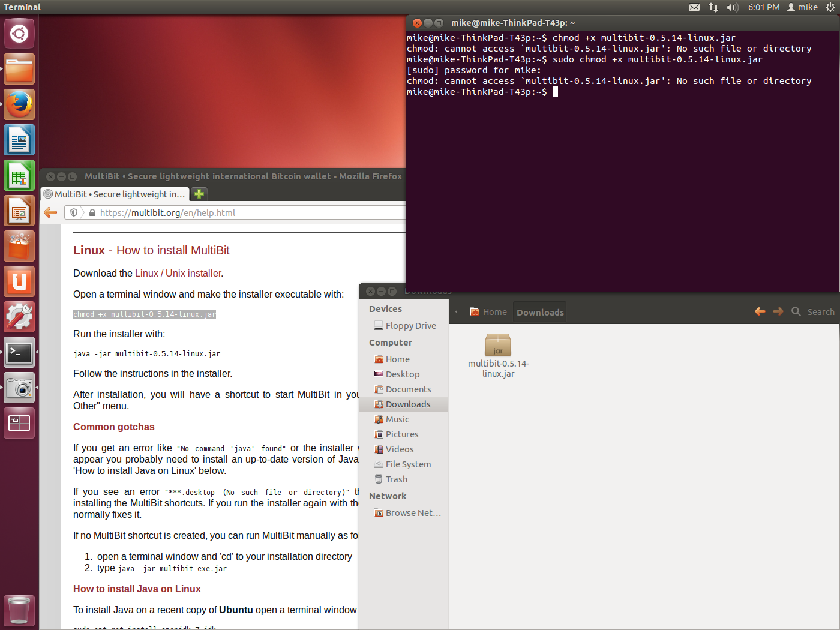Click the Downloads path button in Files
The image size is (840, 630).
[540, 312]
